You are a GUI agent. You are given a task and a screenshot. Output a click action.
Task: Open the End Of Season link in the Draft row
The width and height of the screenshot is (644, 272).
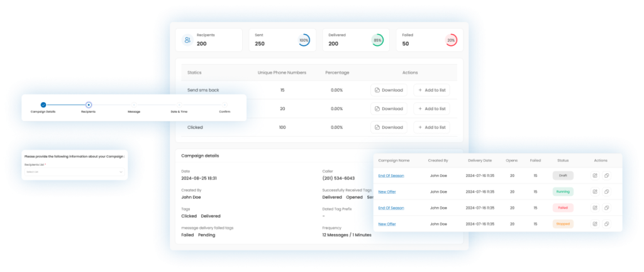click(x=391, y=175)
